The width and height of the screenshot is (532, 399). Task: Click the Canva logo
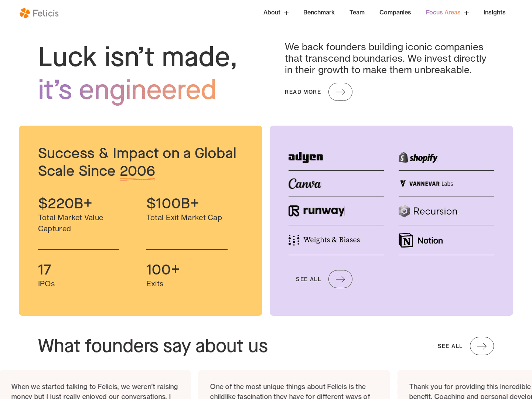point(305,184)
